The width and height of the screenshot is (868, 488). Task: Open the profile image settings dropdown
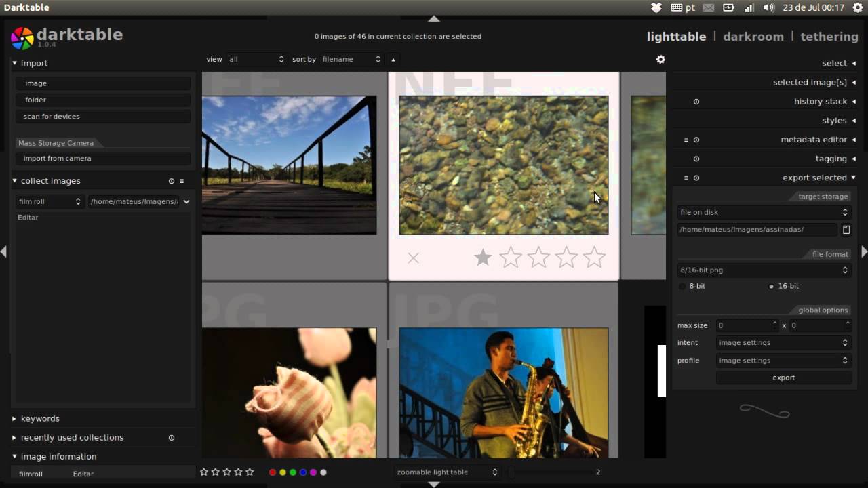click(x=783, y=361)
